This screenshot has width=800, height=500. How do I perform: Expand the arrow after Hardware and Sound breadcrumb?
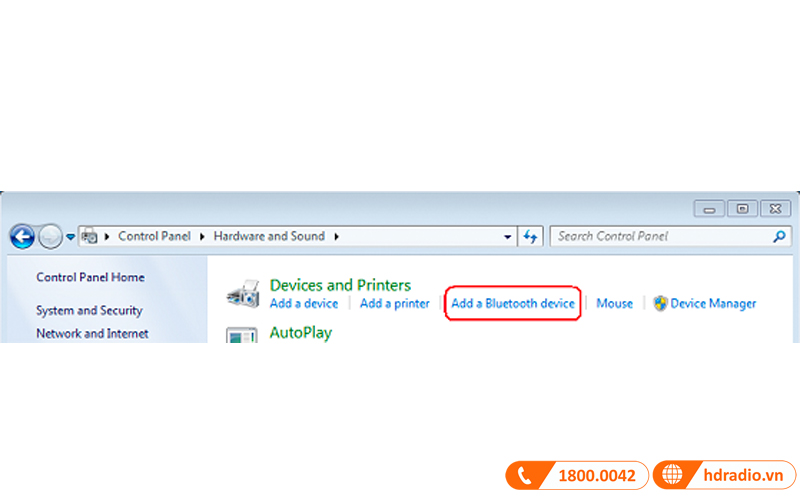[337, 237]
